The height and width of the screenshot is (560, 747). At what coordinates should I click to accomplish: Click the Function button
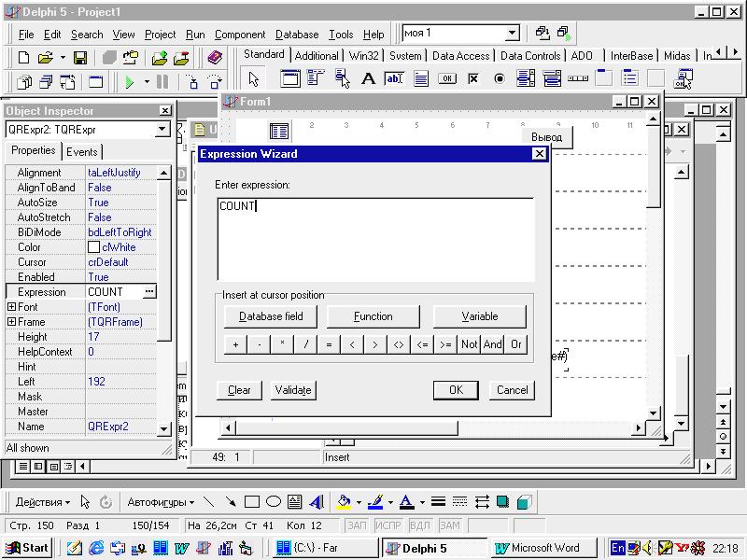click(373, 316)
